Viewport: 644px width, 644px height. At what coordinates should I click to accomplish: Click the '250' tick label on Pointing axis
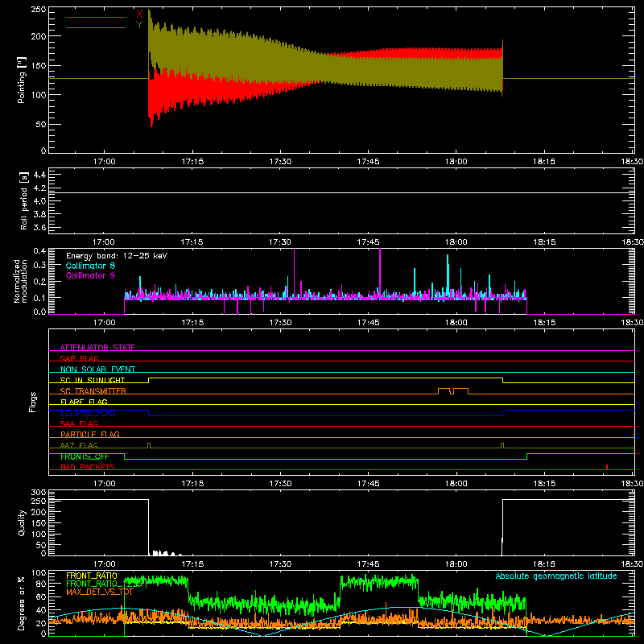[x=38, y=10]
